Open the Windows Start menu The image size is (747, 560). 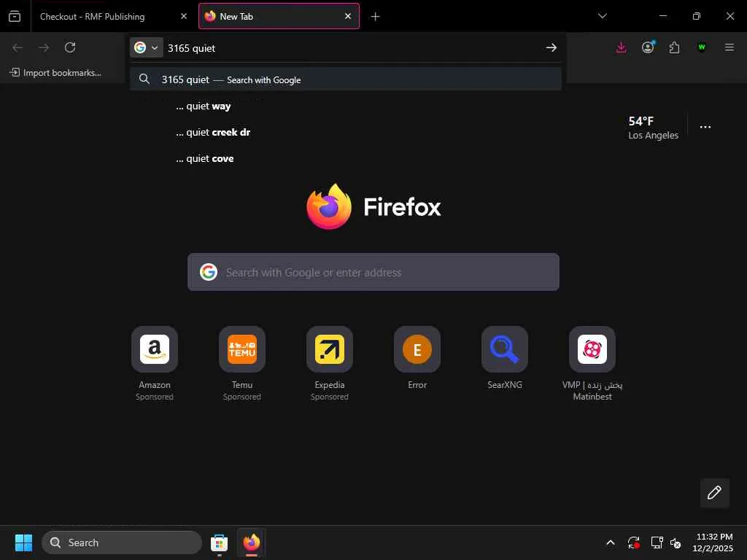(x=23, y=542)
